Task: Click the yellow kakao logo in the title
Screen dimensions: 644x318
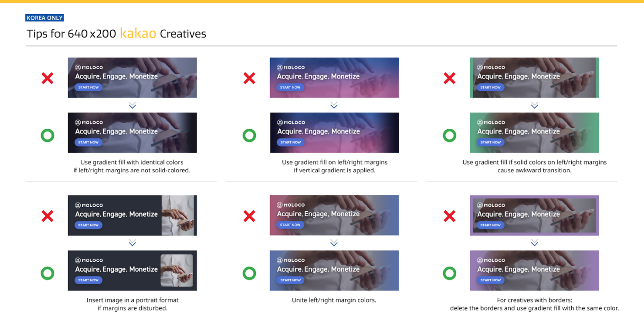Action: (138, 33)
